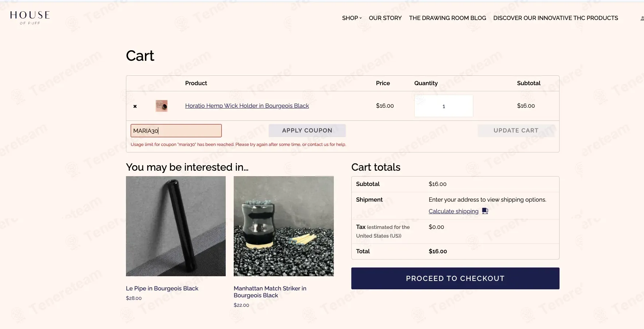Open THE DRAWING ROOM BLOG

point(447,18)
